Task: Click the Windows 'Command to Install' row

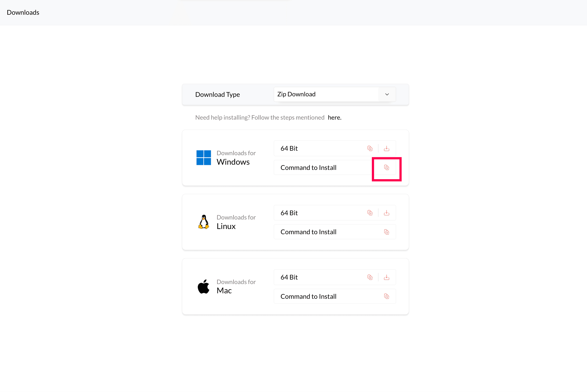Action: click(x=308, y=168)
